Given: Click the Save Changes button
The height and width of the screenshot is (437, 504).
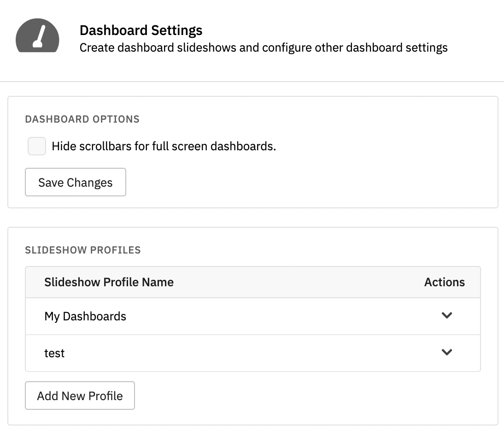Looking at the screenshot, I should click(x=76, y=182).
